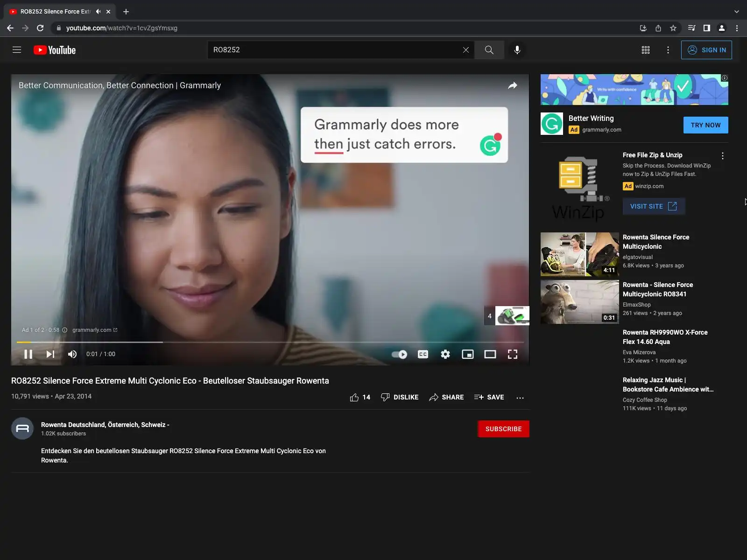747x560 pixels.
Task: Open YouTube settings three-dot menu
Action: (668, 50)
